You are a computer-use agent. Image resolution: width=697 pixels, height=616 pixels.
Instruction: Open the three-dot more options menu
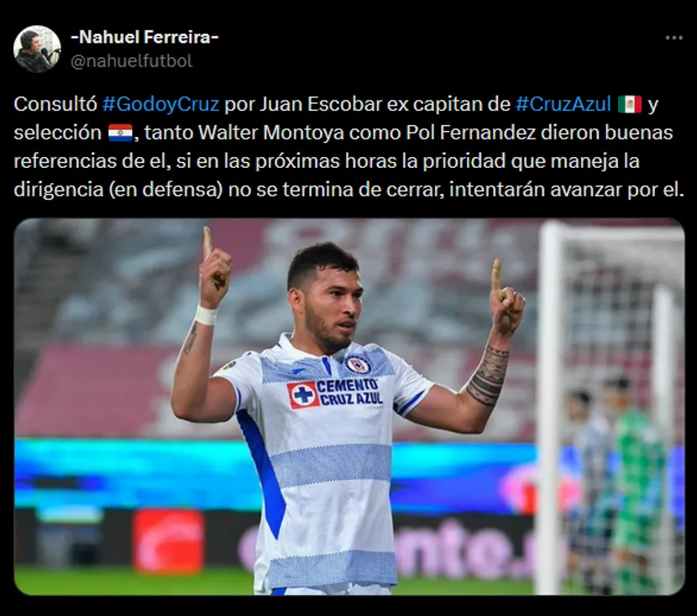pos(673,39)
